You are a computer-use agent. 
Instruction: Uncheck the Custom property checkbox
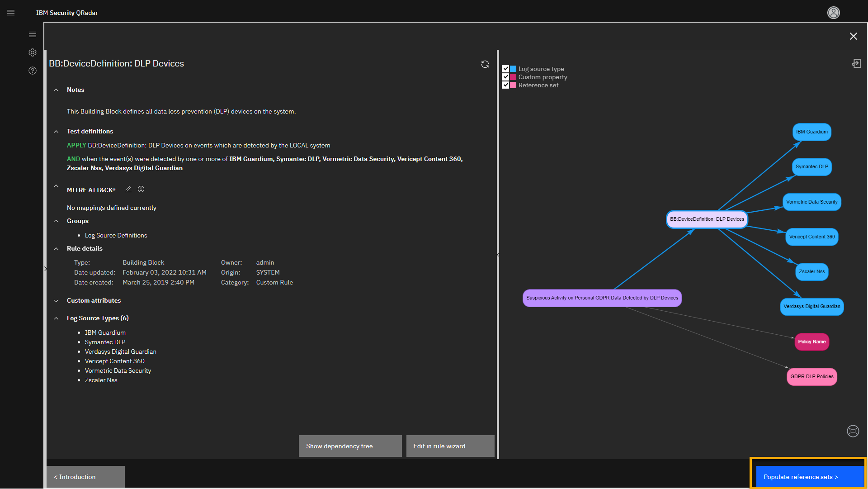pyautogui.click(x=505, y=77)
